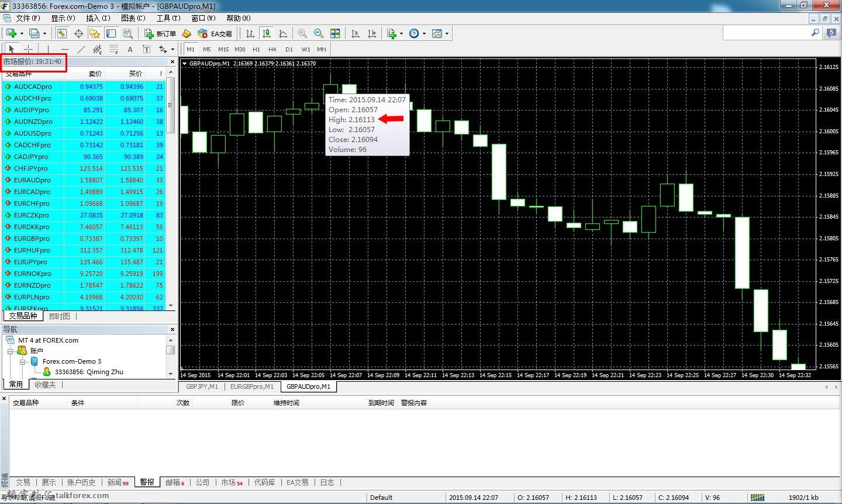Toggle the Navigator panel star-folder icon
The image size is (842, 504).
pyautogui.click(x=95, y=33)
